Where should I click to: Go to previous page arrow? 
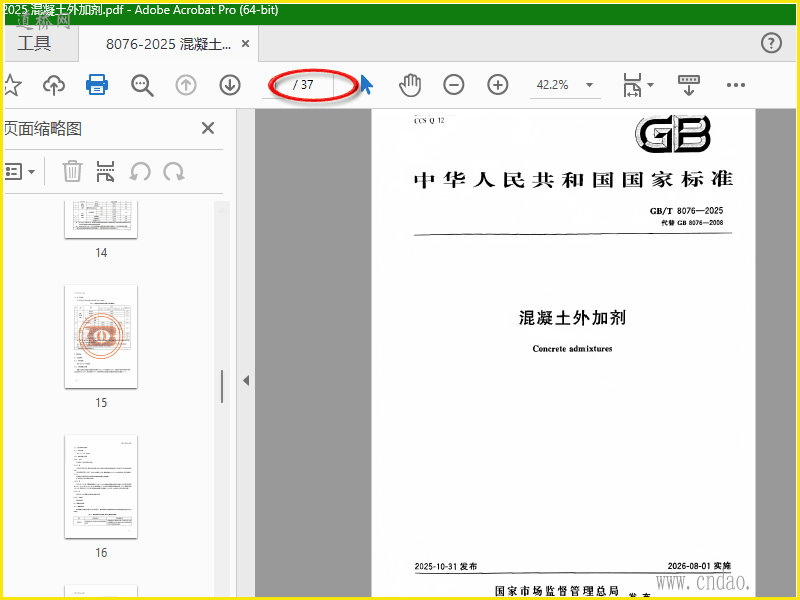click(x=186, y=85)
